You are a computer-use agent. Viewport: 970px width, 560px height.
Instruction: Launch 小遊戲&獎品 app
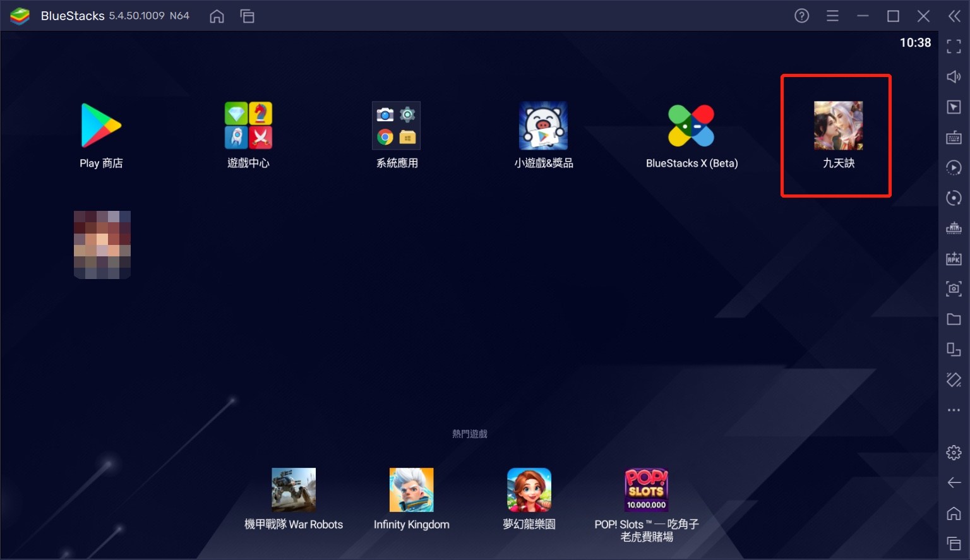click(x=543, y=126)
